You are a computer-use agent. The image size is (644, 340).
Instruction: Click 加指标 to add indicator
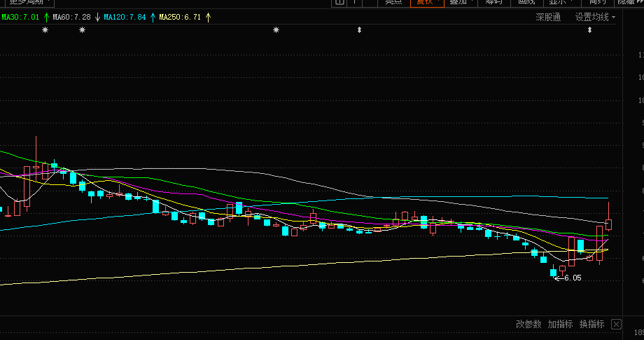tap(560, 324)
